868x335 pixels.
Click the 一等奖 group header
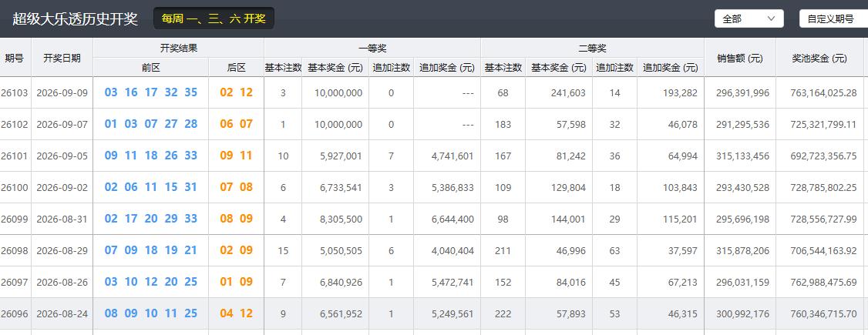372,48
